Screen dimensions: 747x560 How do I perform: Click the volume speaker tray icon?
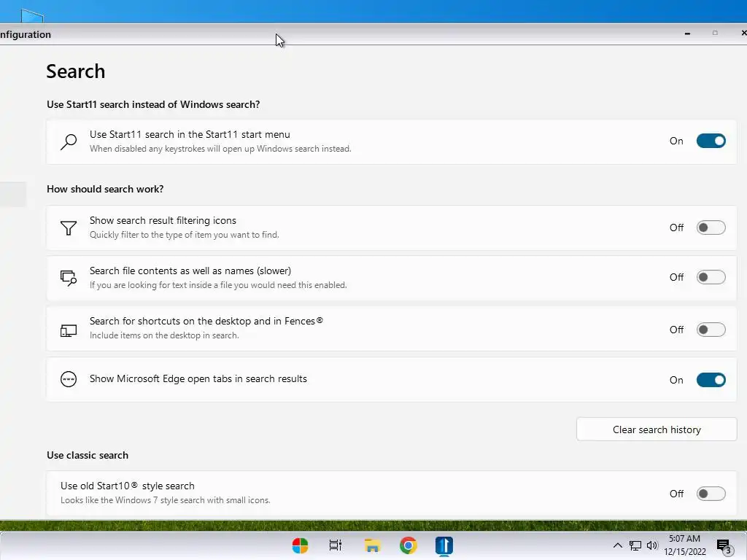pos(652,545)
